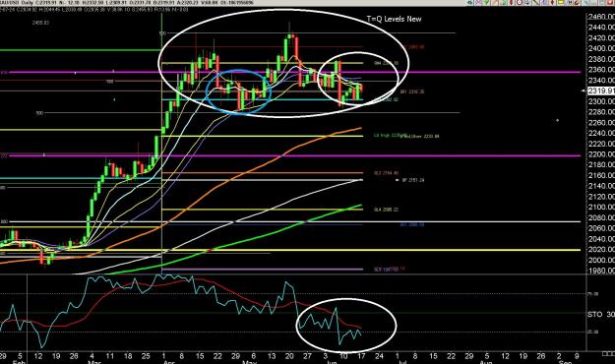This screenshot has width=615, height=364.
Task: Click the 2460.00 price axis label
Action: click(x=601, y=17)
